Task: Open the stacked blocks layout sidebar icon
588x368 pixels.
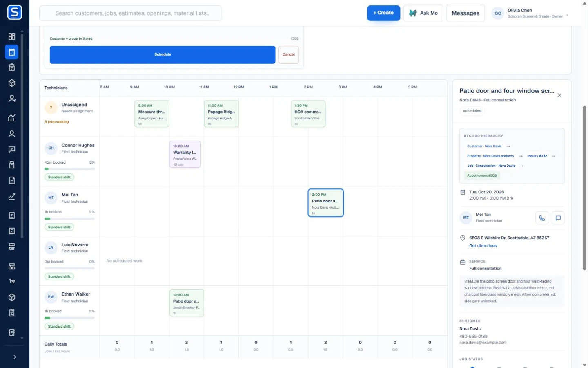Action: click(x=12, y=266)
